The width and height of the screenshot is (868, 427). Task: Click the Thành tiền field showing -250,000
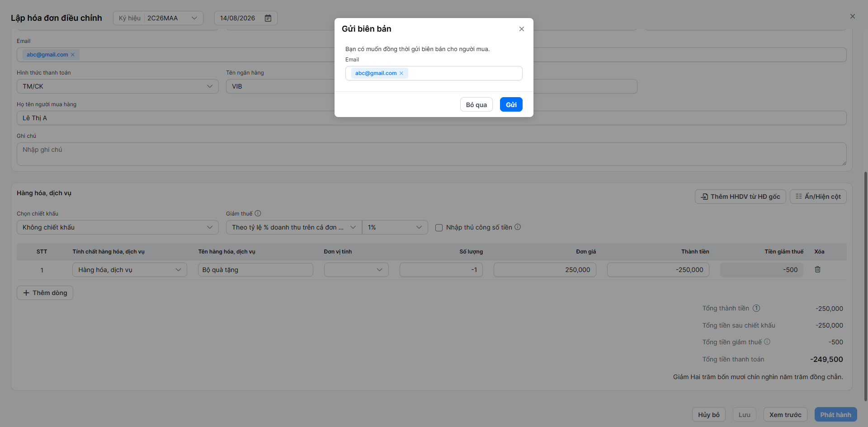click(x=658, y=270)
